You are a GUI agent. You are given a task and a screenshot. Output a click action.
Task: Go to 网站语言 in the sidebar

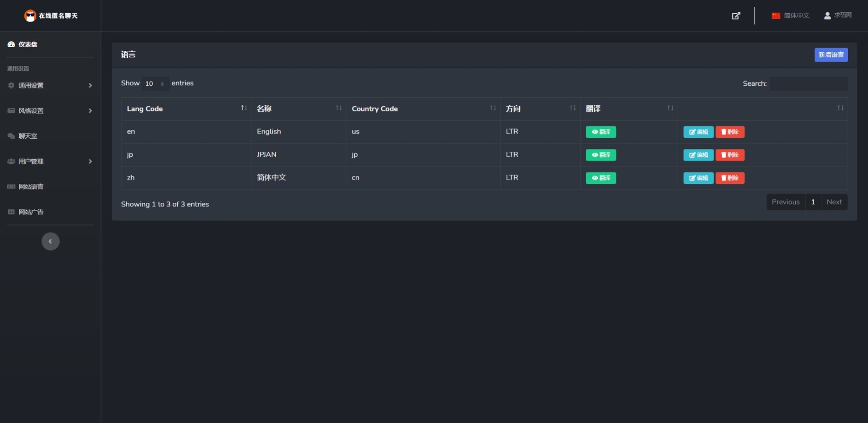click(x=31, y=187)
